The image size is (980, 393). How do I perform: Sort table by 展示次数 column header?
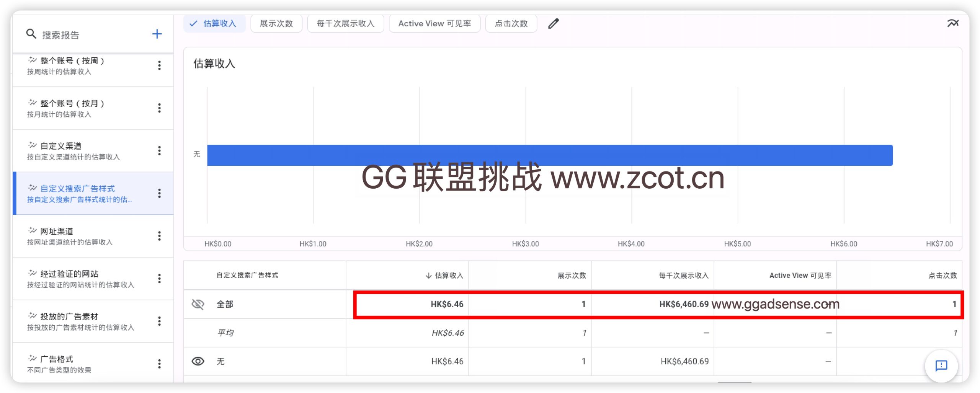click(572, 276)
